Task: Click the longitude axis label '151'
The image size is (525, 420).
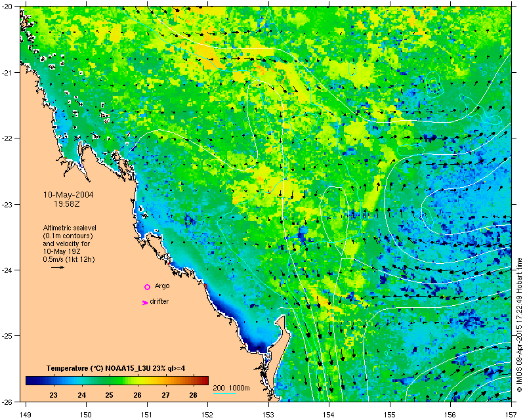Action: [x=147, y=415]
